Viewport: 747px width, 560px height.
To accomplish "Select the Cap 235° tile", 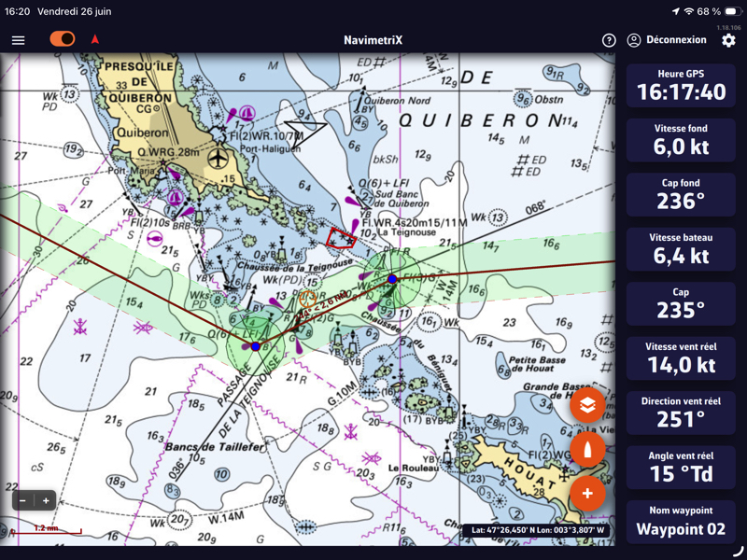I will [681, 304].
